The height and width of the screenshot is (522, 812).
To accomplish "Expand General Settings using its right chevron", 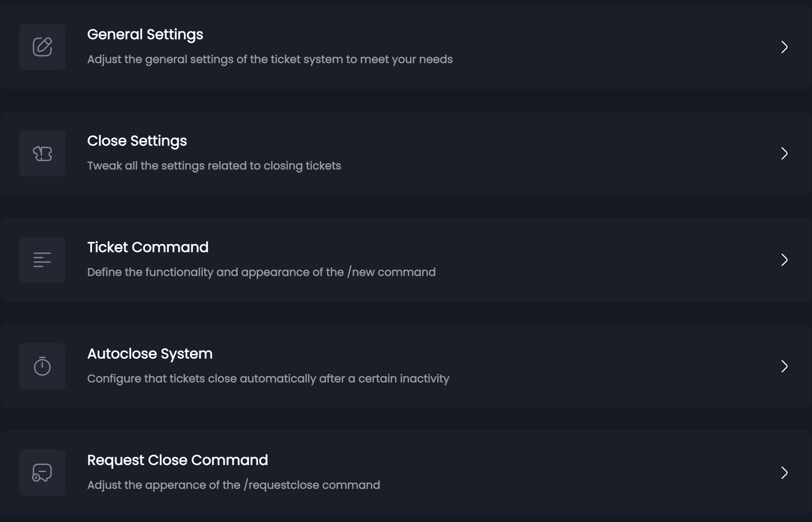I will (784, 47).
